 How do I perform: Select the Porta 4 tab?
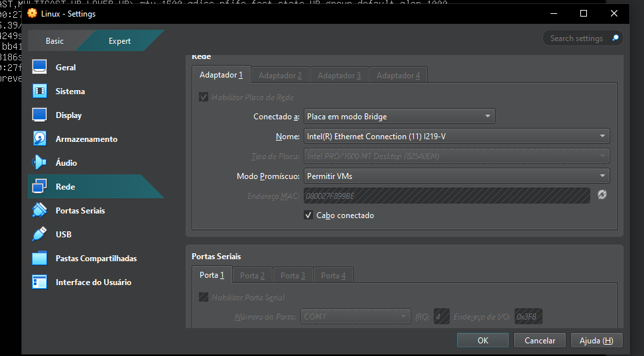point(333,276)
